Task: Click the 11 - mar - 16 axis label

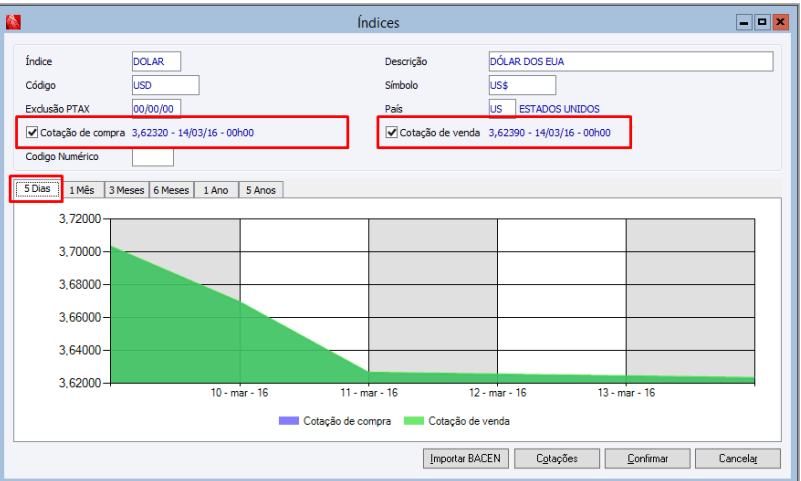Action: coord(369,393)
